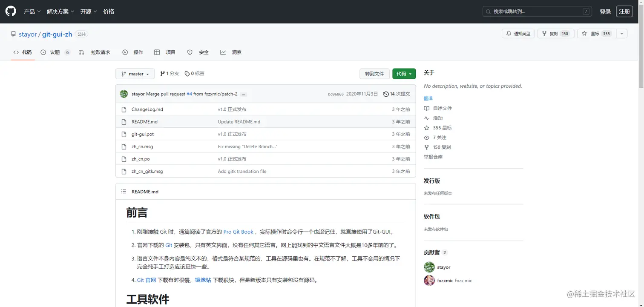Open the 贡献者 heading link
This screenshot has height=307, width=644.
click(432, 252)
